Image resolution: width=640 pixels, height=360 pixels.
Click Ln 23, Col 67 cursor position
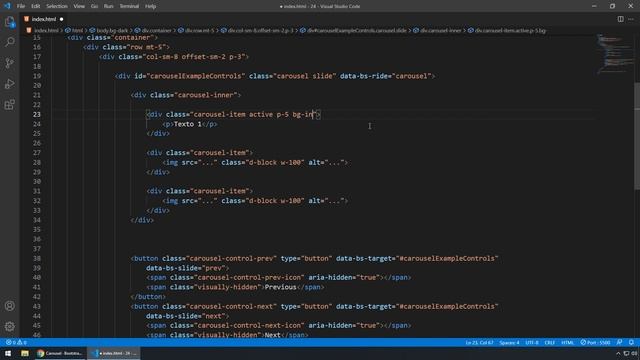pos(479,342)
